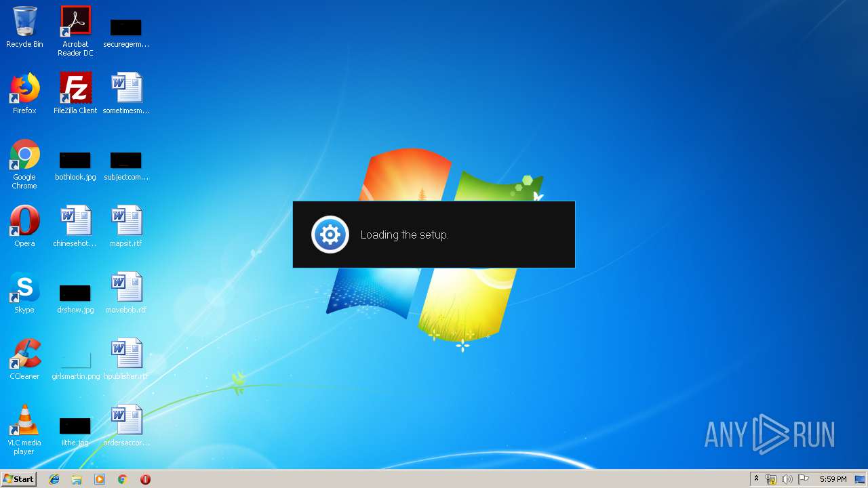Launch CCleaner desktop shortcut
The height and width of the screenshot is (488, 868).
pos(24,359)
